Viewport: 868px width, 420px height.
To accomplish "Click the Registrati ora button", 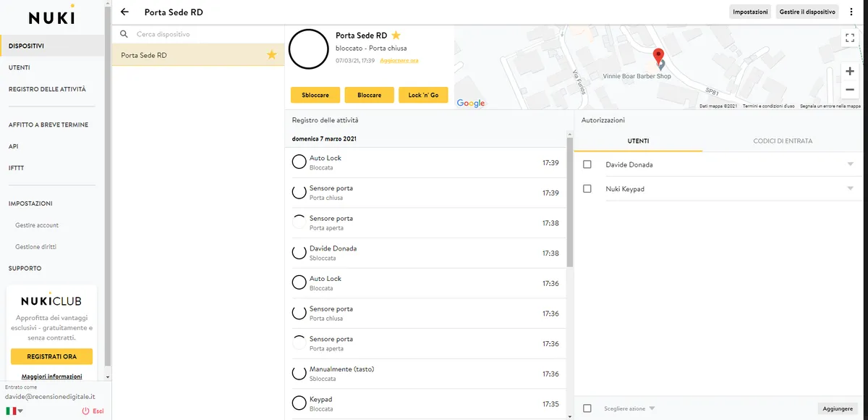I will point(52,356).
